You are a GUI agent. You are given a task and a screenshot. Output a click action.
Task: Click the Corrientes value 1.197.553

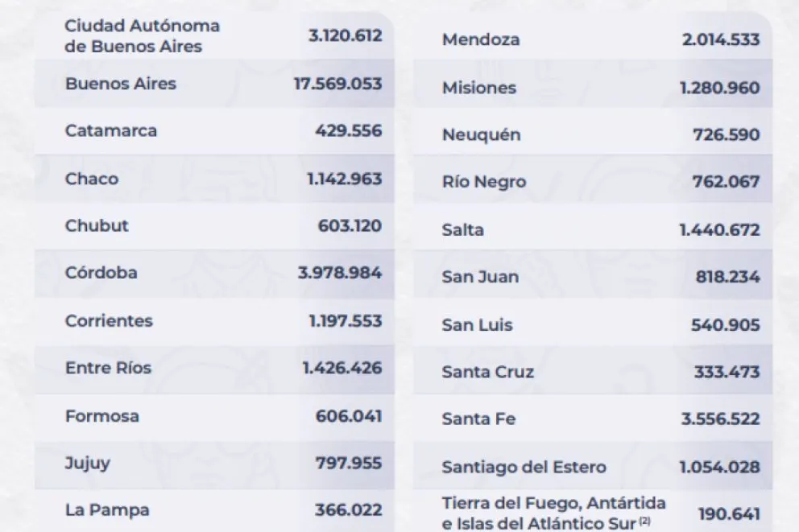pyautogui.click(x=345, y=320)
